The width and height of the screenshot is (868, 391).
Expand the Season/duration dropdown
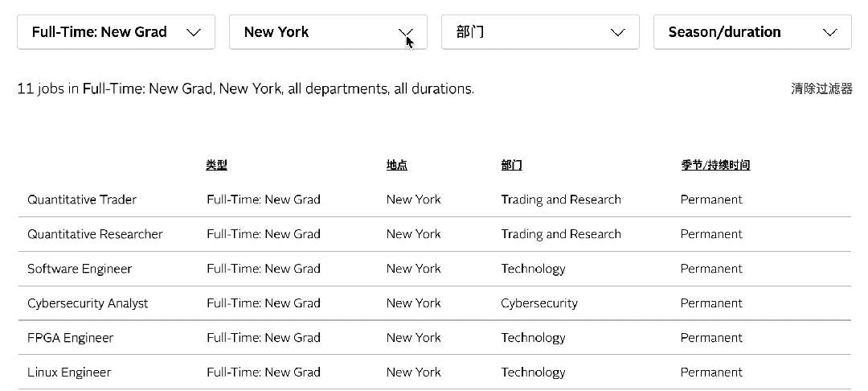(752, 32)
